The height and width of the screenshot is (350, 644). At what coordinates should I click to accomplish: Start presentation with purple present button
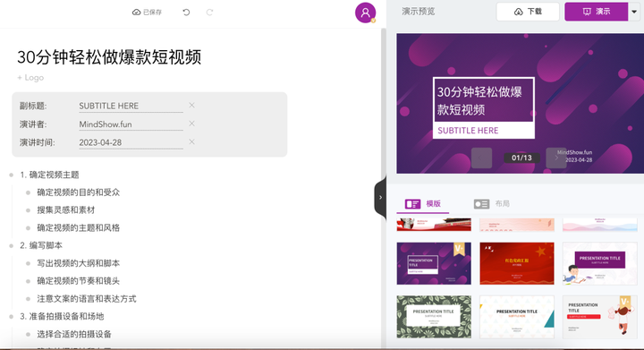[x=597, y=12]
